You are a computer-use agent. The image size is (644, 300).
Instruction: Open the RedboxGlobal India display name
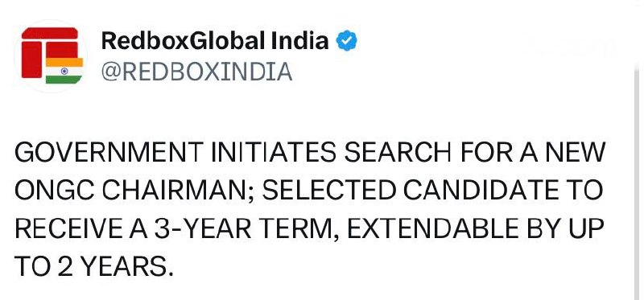click(x=215, y=41)
